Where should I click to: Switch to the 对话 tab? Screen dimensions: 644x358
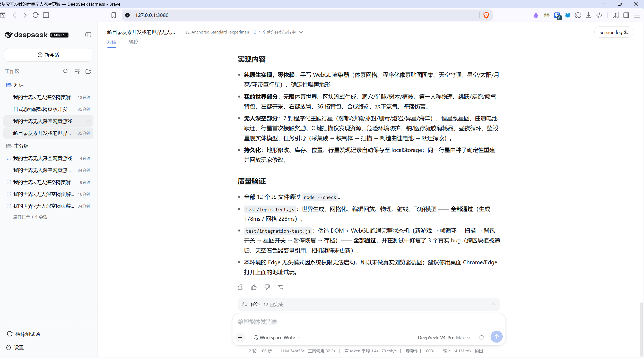(x=112, y=42)
